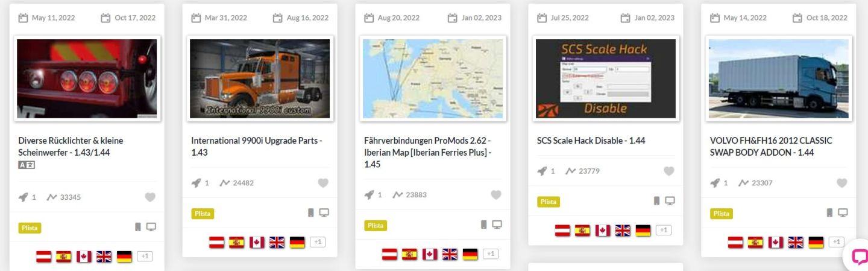
Task: Show +1 extra languages on the Volvo FH card
Action: point(836,242)
